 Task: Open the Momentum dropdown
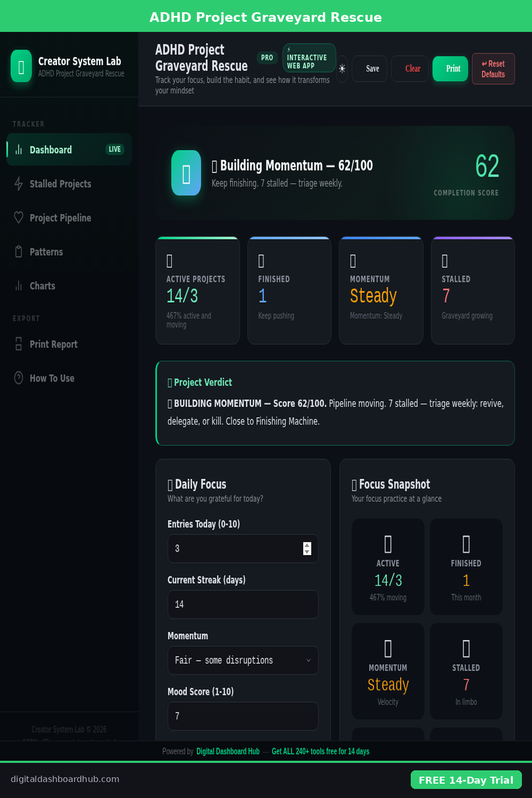[243, 660]
